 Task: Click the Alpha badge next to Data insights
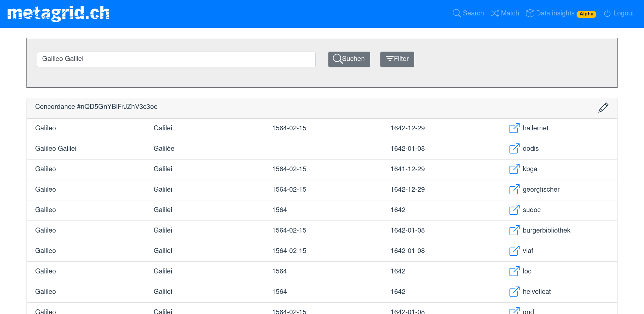[x=586, y=14]
